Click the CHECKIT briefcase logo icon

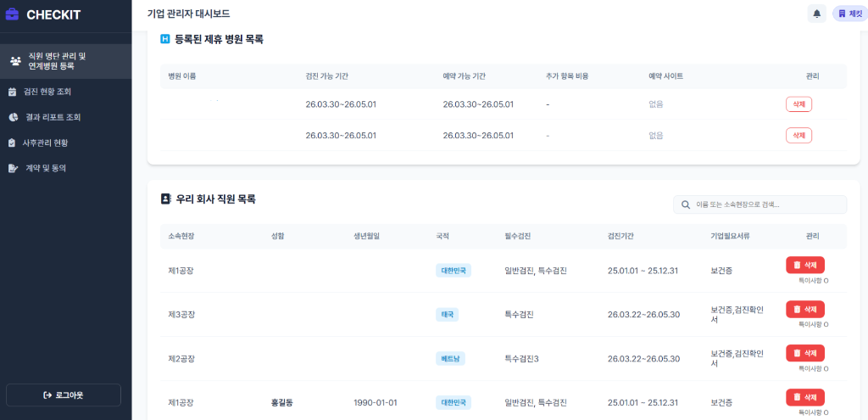coord(12,14)
